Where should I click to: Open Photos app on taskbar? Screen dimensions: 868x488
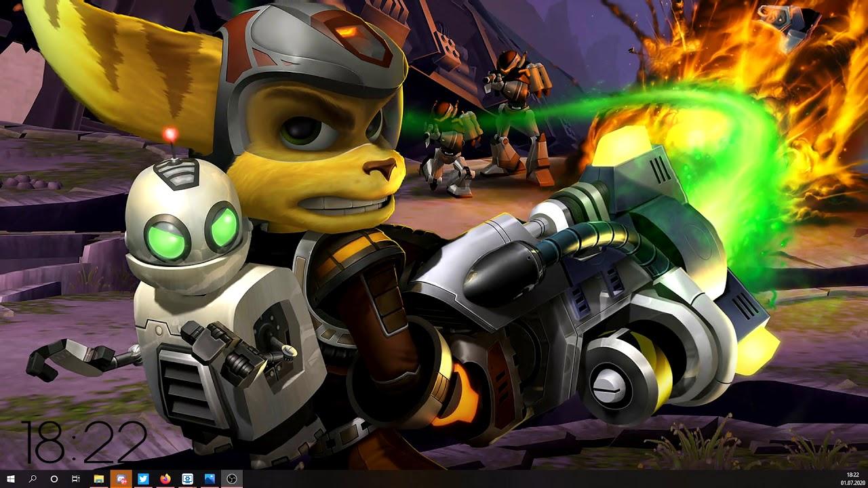pos(210,479)
